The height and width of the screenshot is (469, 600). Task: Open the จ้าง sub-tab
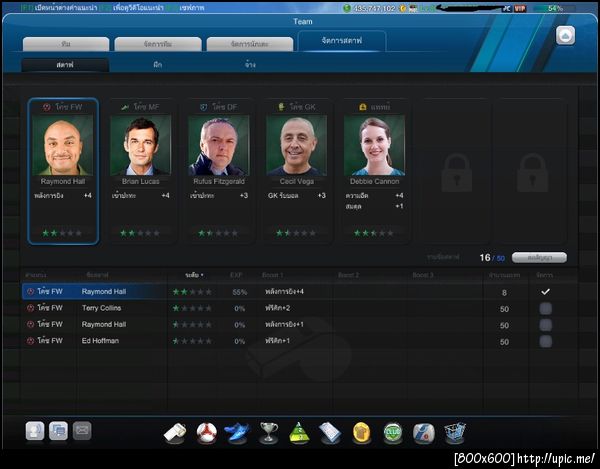point(250,65)
